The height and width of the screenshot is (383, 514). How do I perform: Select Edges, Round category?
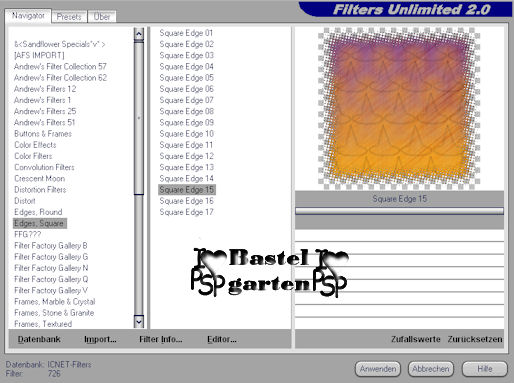pos(38,212)
